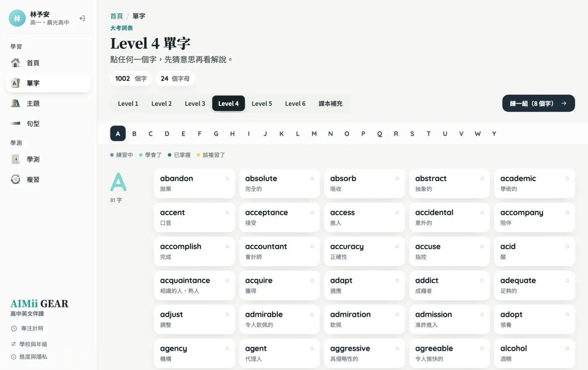
Task: Click status dot on the academic card
Action: [x=567, y=179]
